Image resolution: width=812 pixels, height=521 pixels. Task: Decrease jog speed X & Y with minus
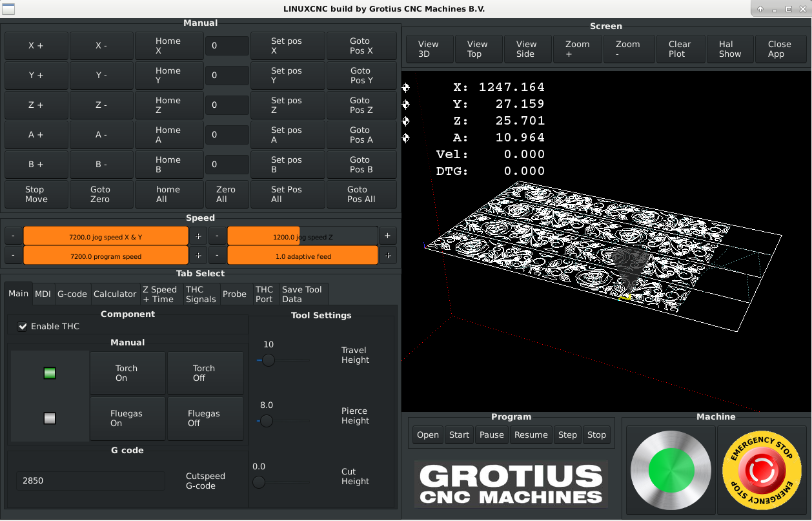pos(14,236)
